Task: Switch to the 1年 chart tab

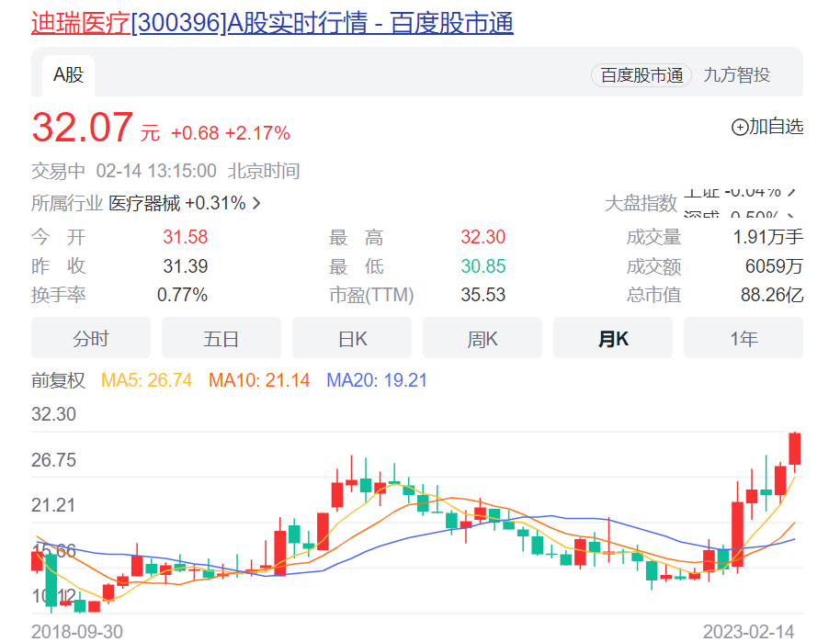Action: tap(744, 338)
